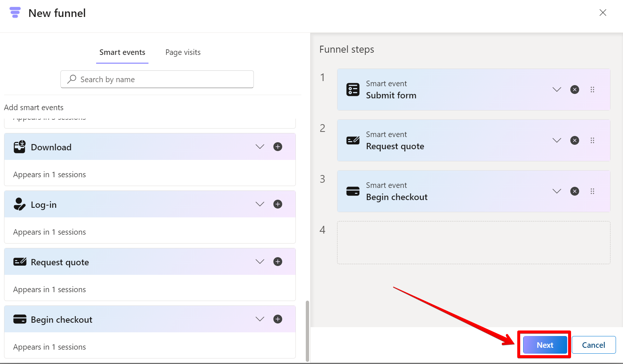
Task: Click the drag handle on the Begin checkout step
Action: click(x=593, y=191)
